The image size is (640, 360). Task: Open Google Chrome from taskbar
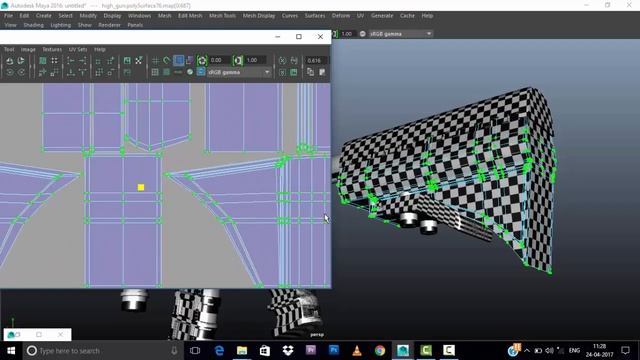point(380,351)
